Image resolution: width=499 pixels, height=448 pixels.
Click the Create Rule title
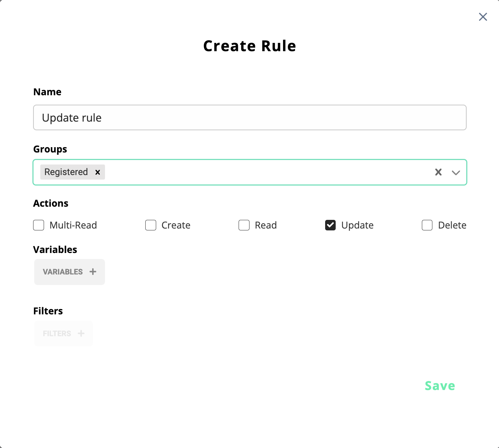250,46
